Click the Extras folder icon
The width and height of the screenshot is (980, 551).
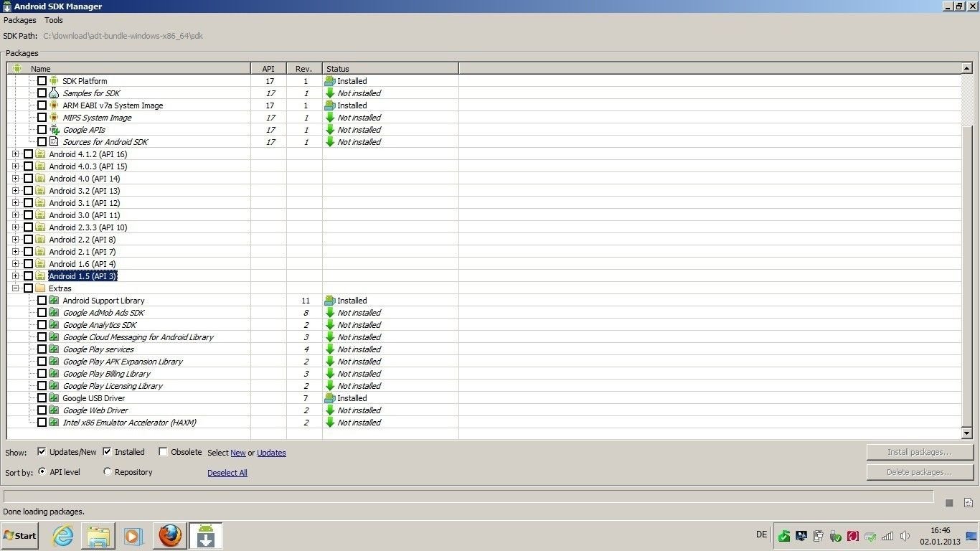[40, 288]
